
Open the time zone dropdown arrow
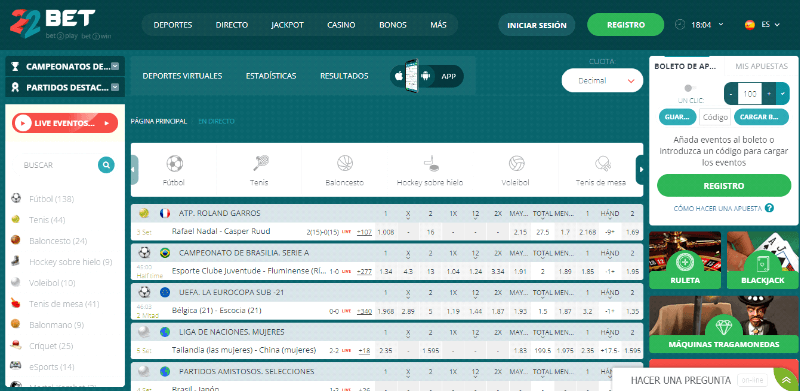pyautogui.click(x=721, y=24)
